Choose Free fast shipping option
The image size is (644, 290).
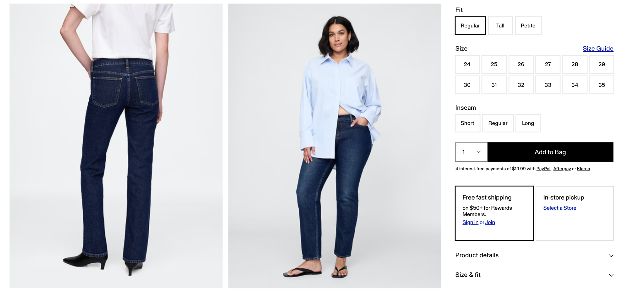(x=494, y=213)
